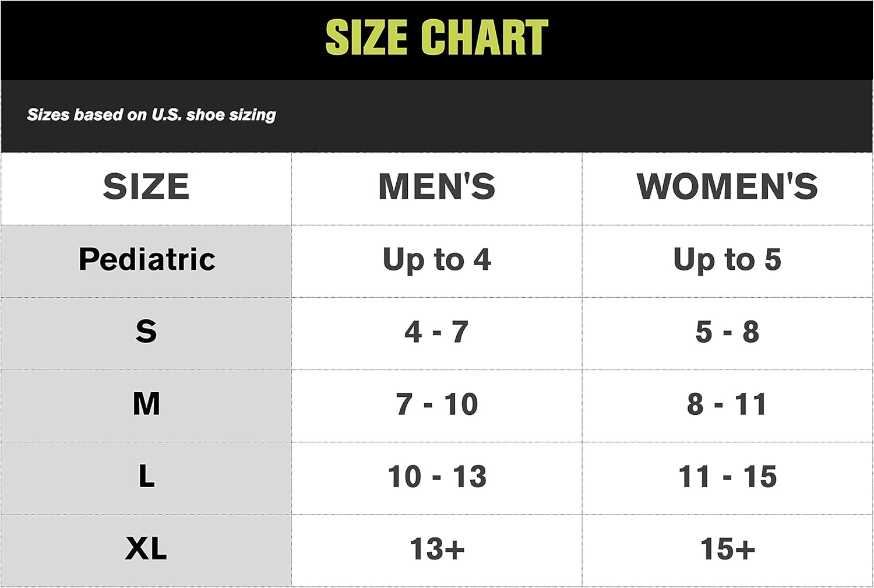Click the Pediatric size row label

click(147, 259)
